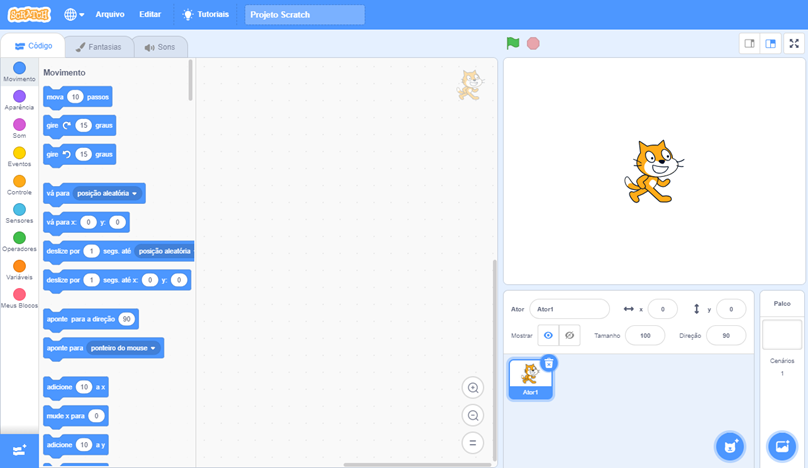
Task: Click the green flag to start project
Action: [513, 44]
